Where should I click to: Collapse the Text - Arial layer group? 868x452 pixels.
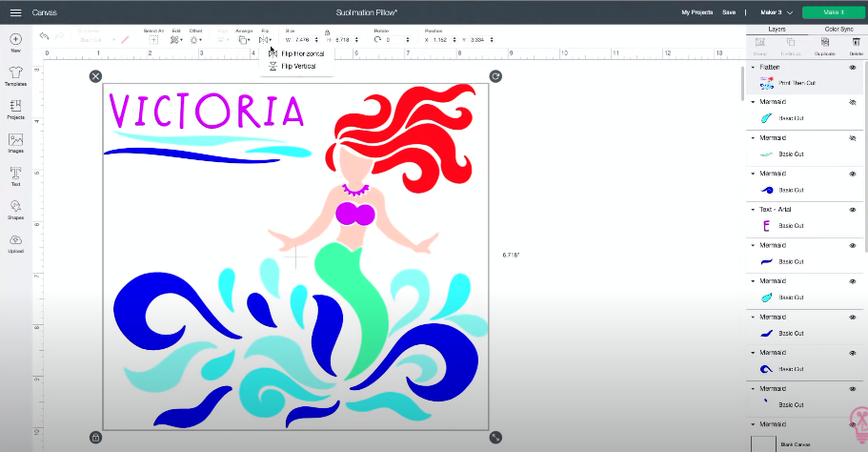[x=753, y=210]
